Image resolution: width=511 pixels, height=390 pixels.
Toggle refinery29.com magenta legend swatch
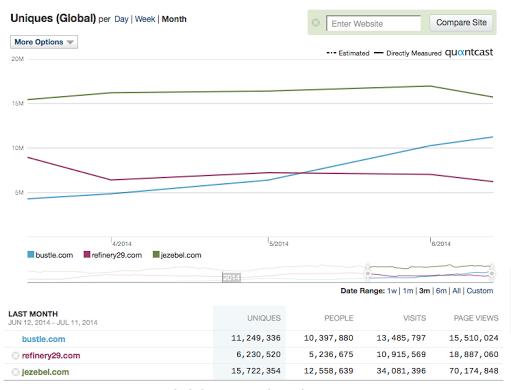point(87,255)
